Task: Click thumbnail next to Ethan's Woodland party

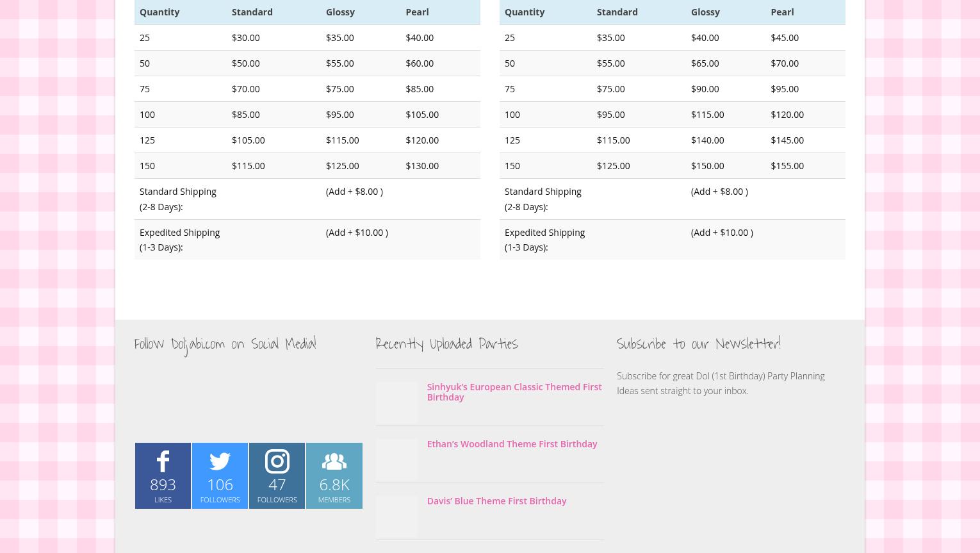Action: [396, 459]
